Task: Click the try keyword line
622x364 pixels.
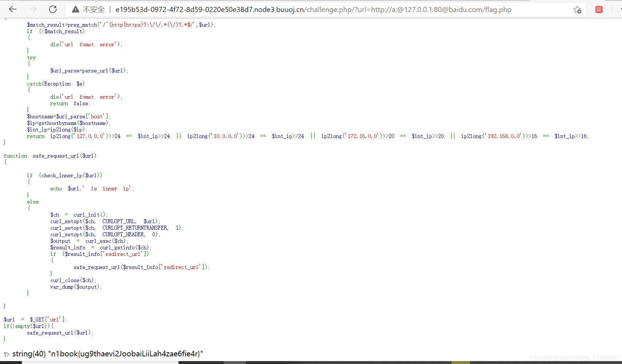Action: [x=31, y=58]
